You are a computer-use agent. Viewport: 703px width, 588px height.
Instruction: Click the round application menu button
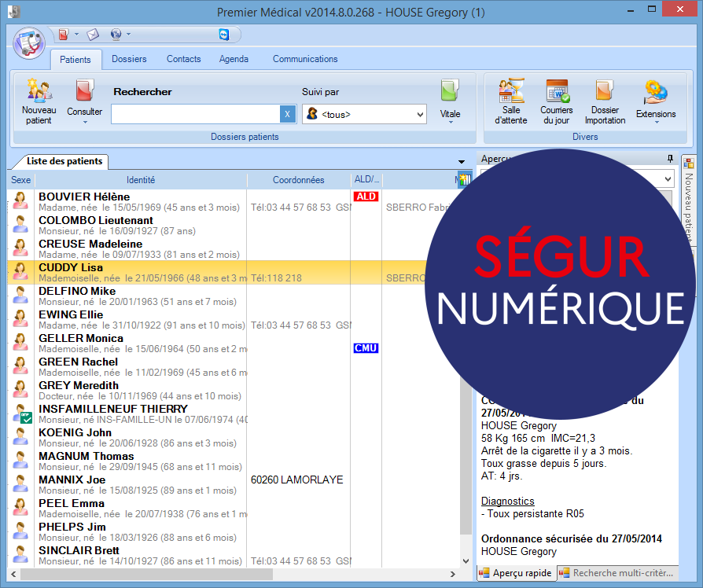click(29, 43)
